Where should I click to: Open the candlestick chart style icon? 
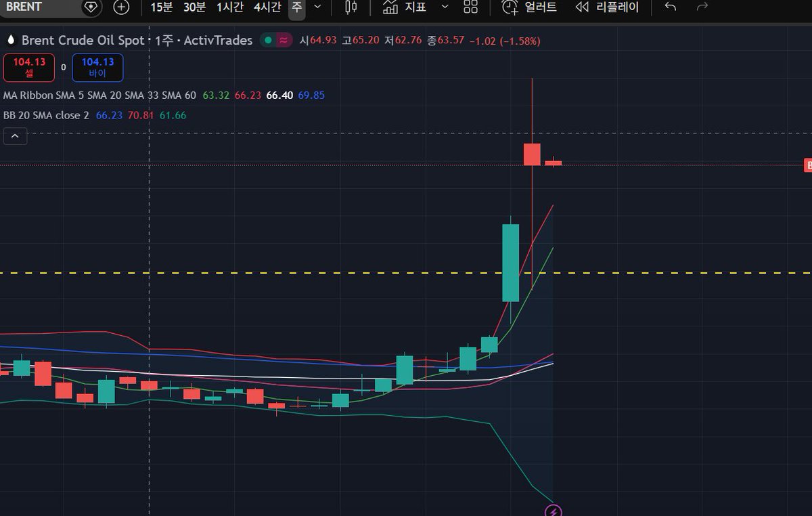point(349,9)
